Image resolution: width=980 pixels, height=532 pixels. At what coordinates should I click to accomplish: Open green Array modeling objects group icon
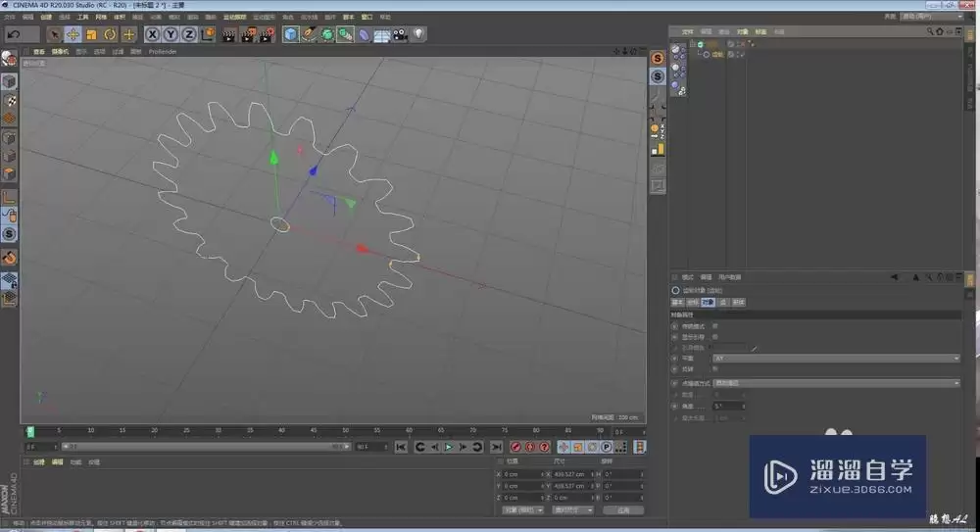point(345,35)
